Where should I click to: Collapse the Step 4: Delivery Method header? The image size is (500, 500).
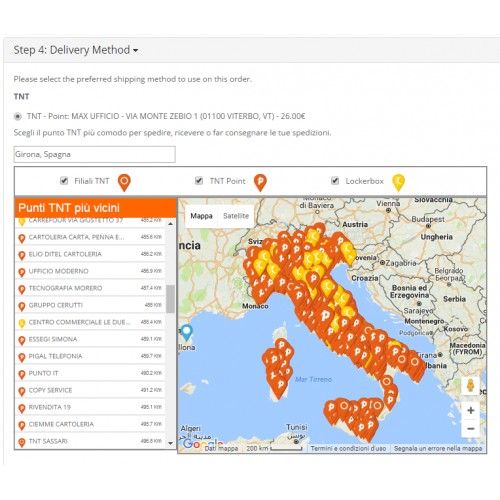click(76, 50)
